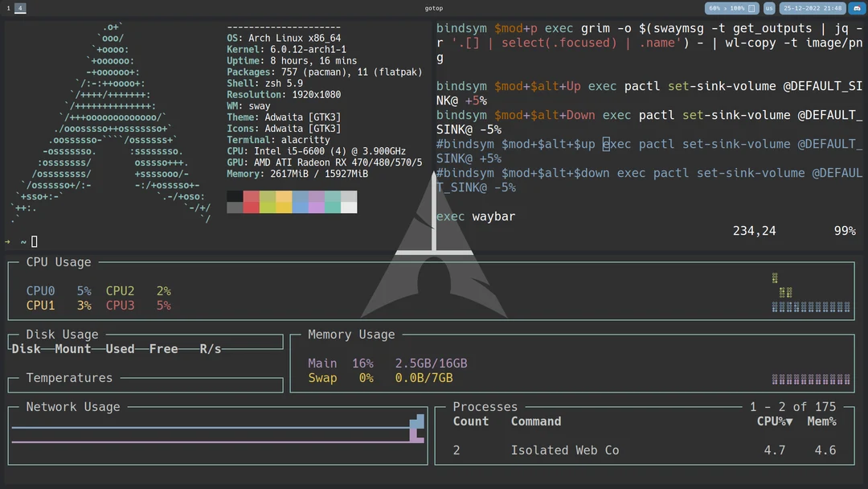Sort processes by the Count column
This screenshot has height=489, width=868.
click(x=470, y=421)
